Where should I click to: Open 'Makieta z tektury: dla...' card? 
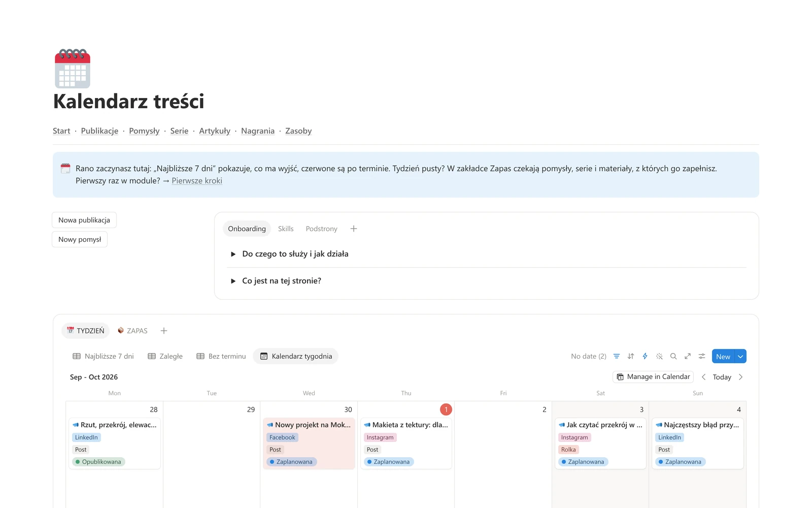(406, 443)
